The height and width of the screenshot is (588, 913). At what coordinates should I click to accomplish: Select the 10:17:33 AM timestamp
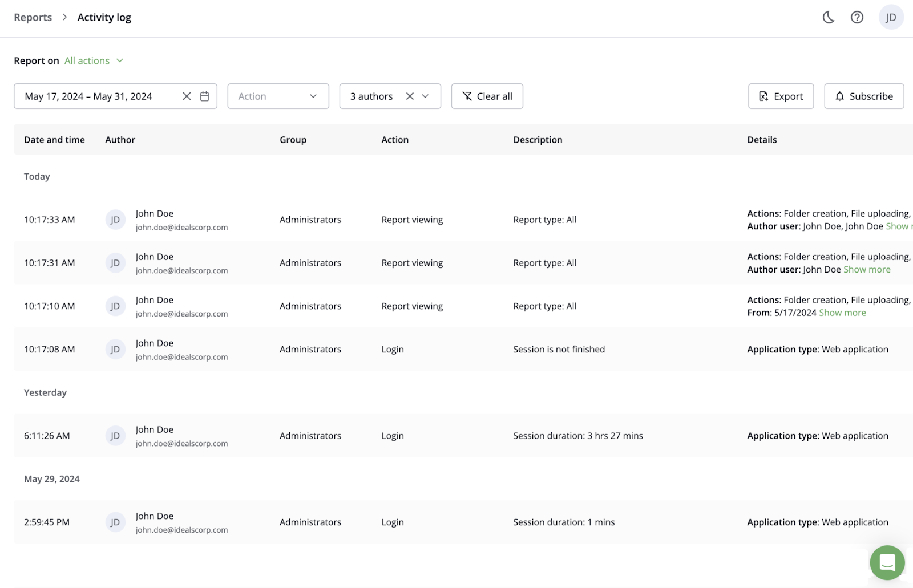[x=49, y=220]
